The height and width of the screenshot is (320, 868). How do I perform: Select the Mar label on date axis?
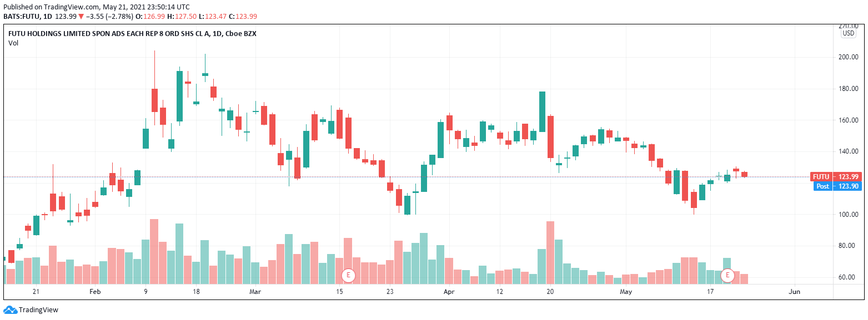255,291
